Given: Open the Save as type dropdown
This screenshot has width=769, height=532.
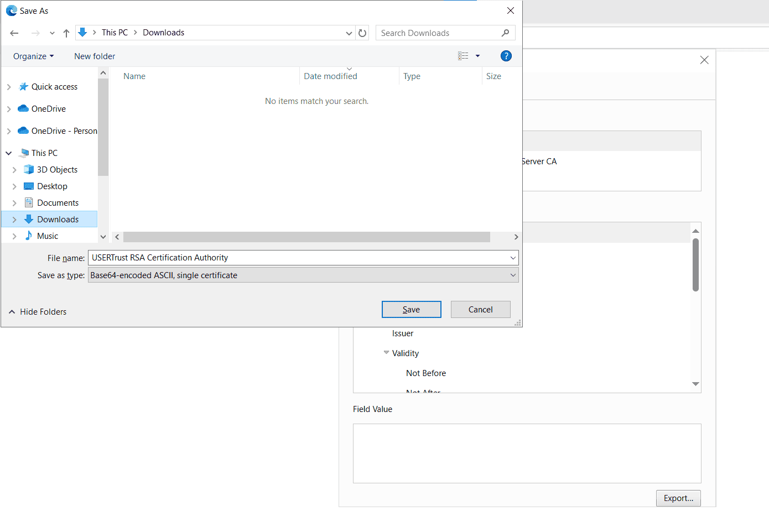Looking at the screenshot, I should point(512,275).
